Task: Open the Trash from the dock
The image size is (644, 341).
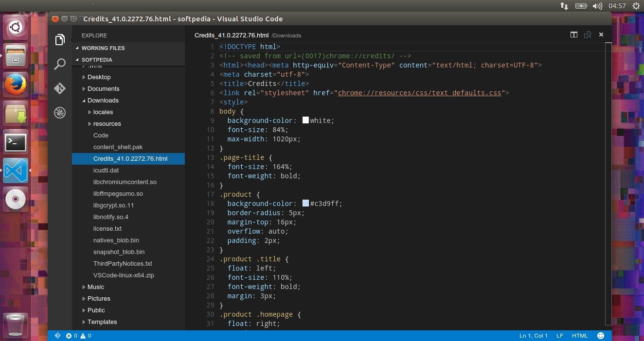Action: 16,325
